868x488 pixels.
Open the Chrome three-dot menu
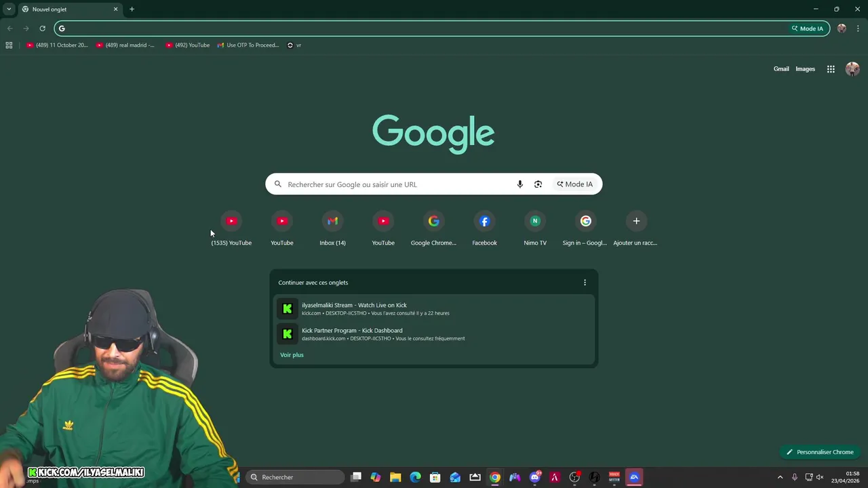coord(858,28)
